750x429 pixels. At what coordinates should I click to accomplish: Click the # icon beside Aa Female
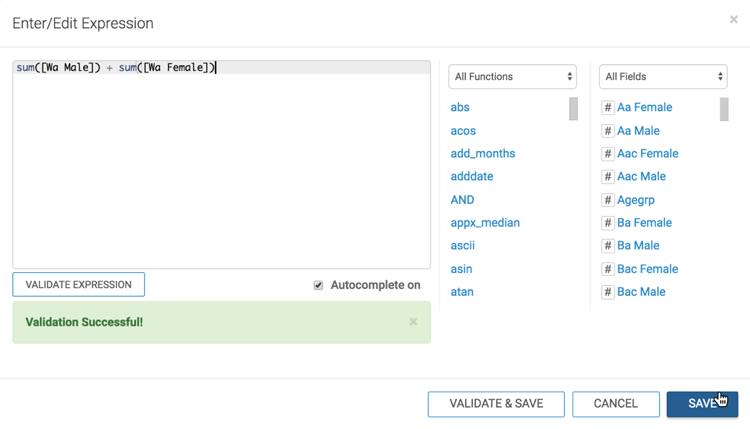(x=607, y=108)
